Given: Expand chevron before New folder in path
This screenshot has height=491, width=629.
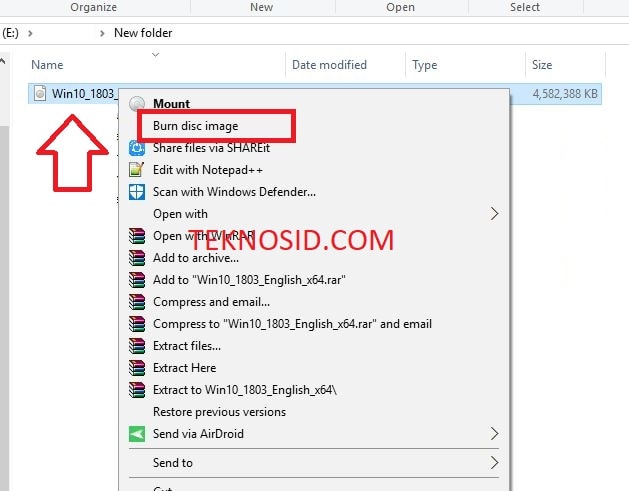Looking at the screenshot, I should click(102, 33).
